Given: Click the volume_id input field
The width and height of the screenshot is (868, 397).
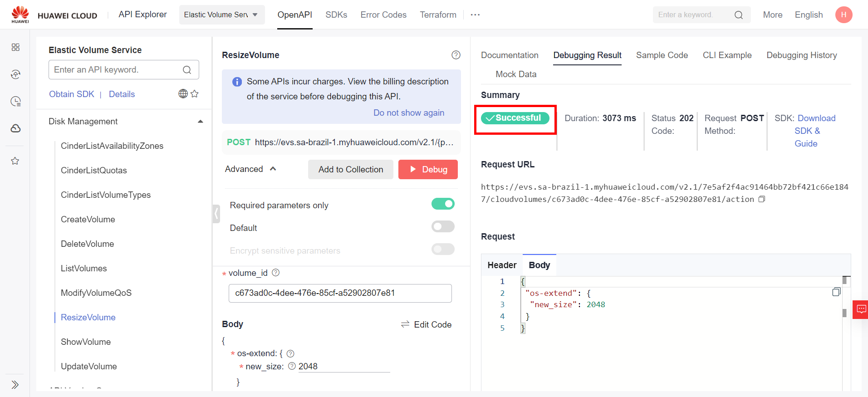Looking at the screenshot, I should (x=340, y=293).
